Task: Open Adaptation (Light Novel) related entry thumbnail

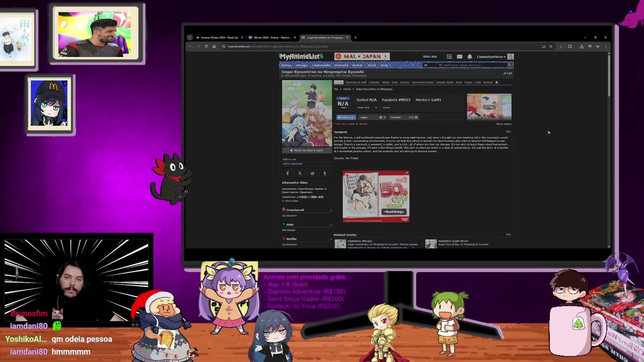Action: pos(431,244)
